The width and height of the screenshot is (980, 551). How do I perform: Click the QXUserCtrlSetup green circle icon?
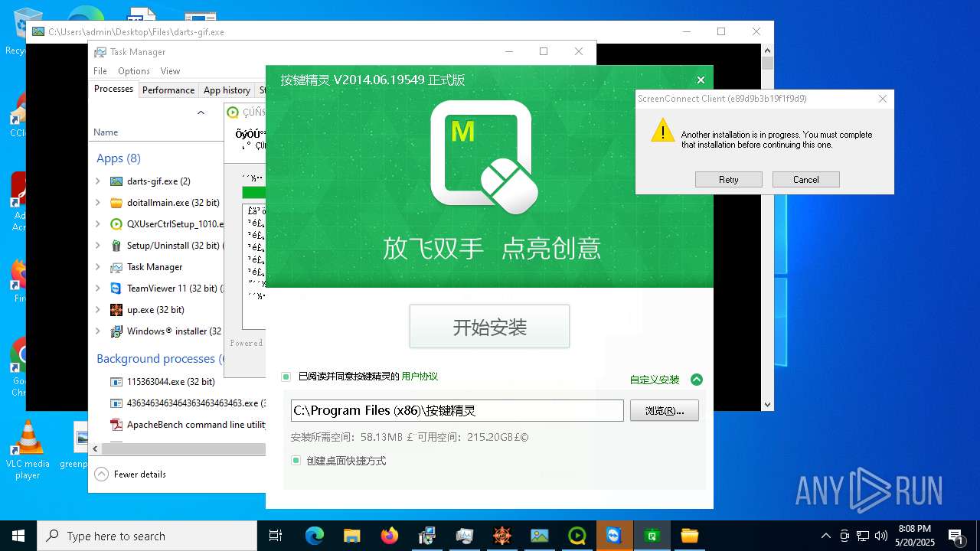coord(116,224)
